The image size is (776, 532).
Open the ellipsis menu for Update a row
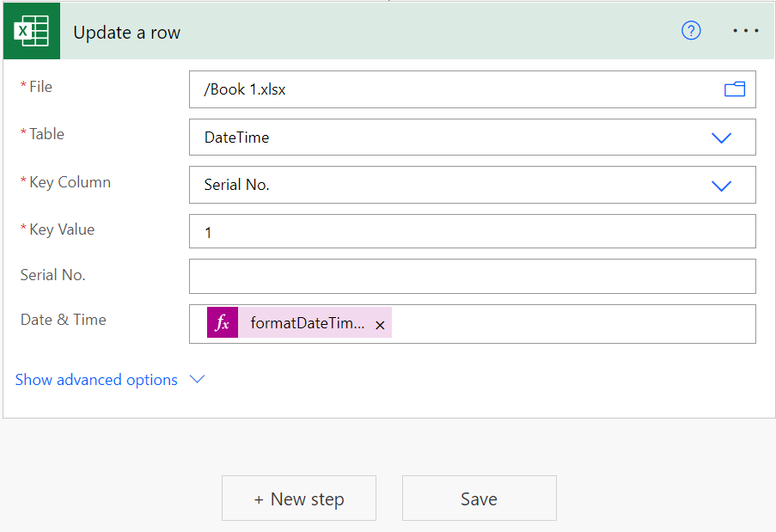pyautogui.click(x=745, y=31)
